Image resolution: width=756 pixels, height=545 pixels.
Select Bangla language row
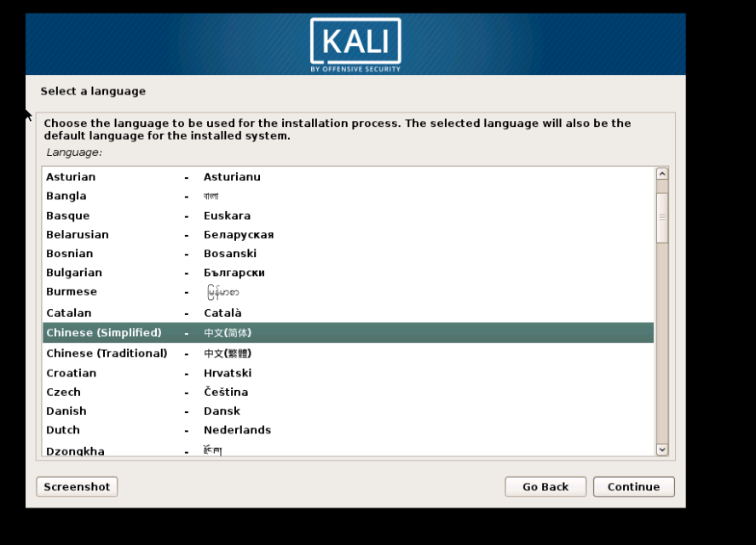pyautogui.click(x=348, y=196)
